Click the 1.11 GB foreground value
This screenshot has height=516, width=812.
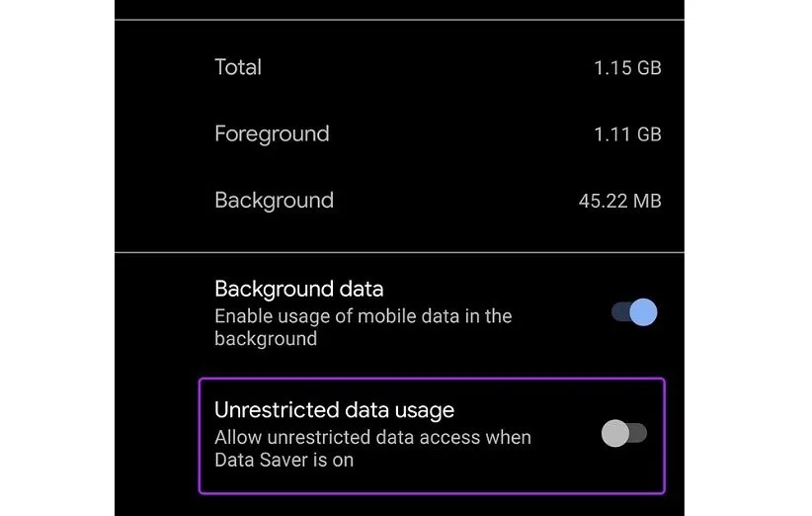628,134
